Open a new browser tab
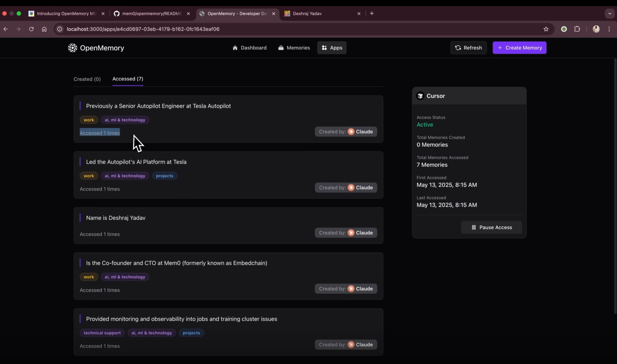 (x=372, y=13)
